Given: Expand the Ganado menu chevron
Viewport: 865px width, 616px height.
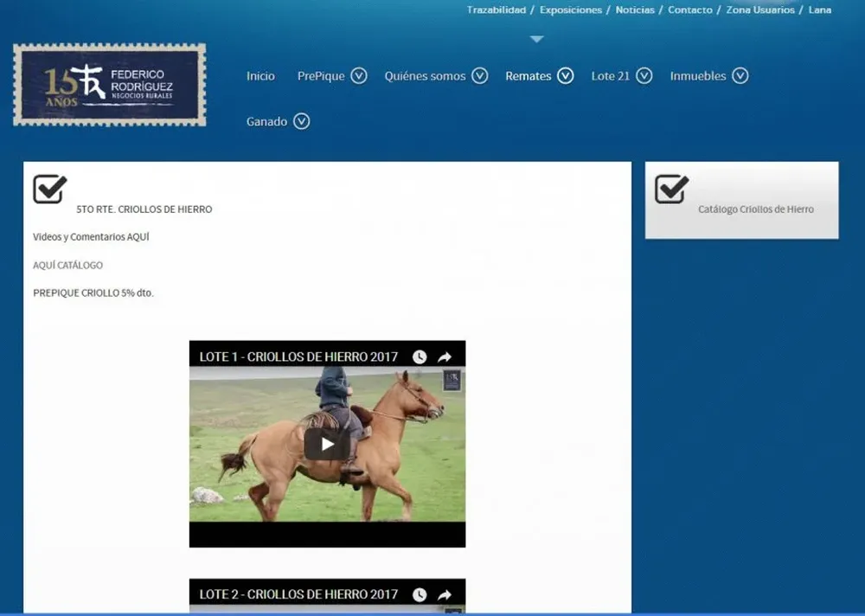Looking at the screenshot, I should click(x=301, y=121).
